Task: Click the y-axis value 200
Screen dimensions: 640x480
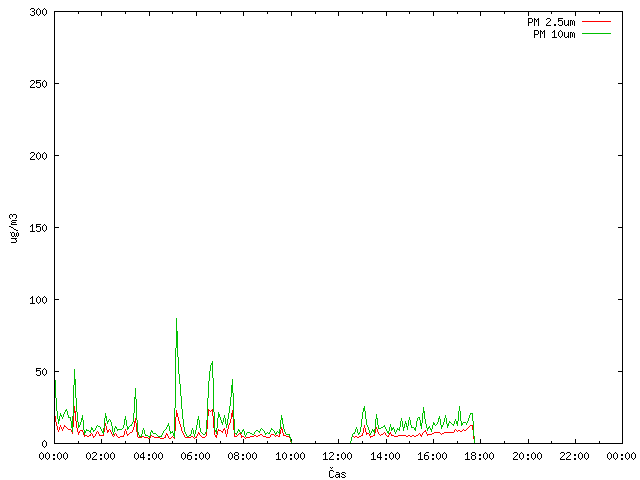Action: pyautogui.click(x=38, y=156)
